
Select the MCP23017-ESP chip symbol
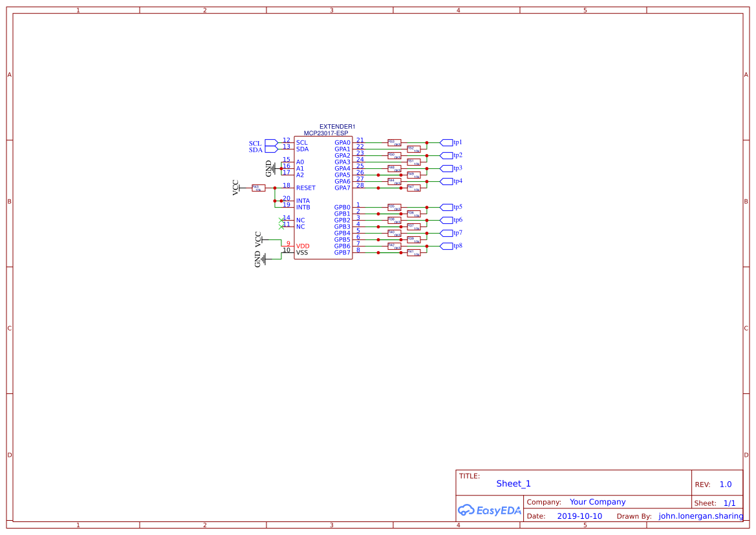click(x=323, y=194)
